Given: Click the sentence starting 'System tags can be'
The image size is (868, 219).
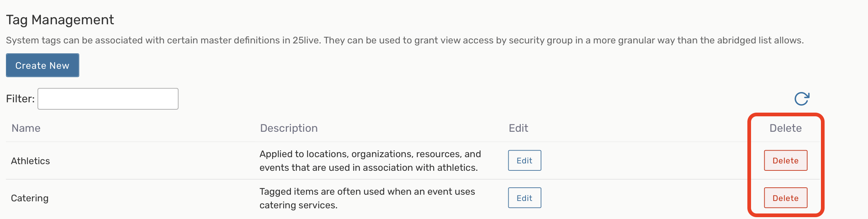Looking at the screenshot, I should tap(162, 40).
